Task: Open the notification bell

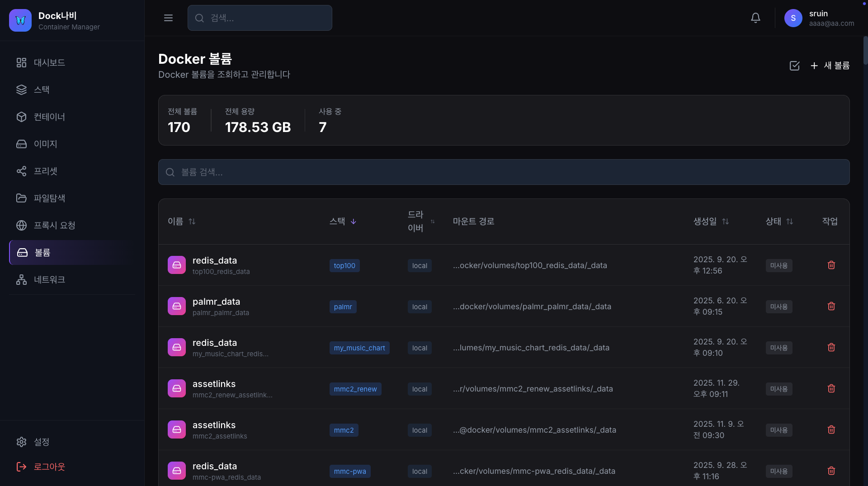Action: click(x=755, y=18)
